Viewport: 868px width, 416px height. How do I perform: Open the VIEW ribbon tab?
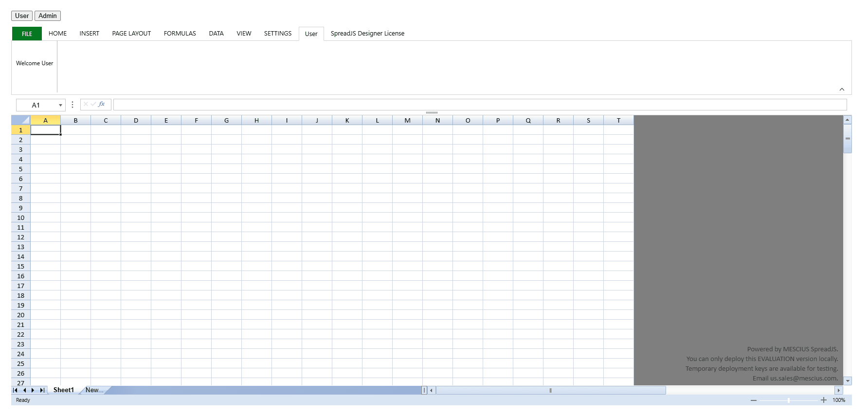(244, 34)
